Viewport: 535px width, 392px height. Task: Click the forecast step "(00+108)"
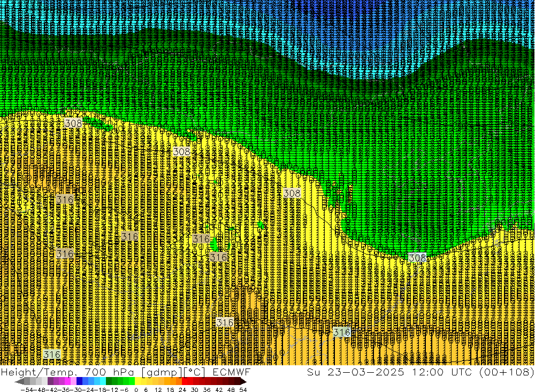(507, 372)
